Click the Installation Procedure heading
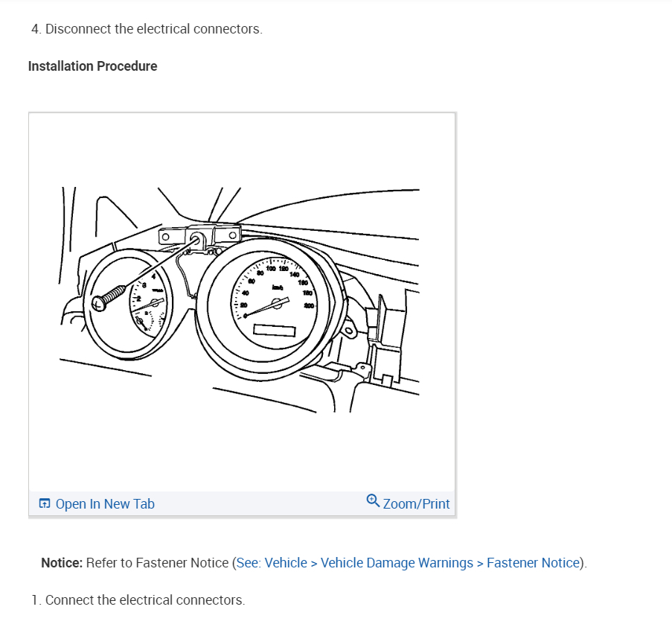Screen dimensions: 672x627 pos(92,66)
